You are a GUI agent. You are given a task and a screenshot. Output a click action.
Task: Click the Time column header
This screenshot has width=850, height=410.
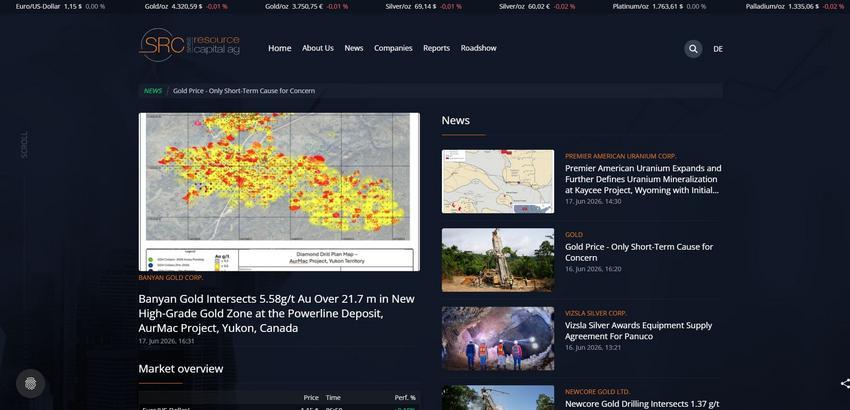[333, 398]
